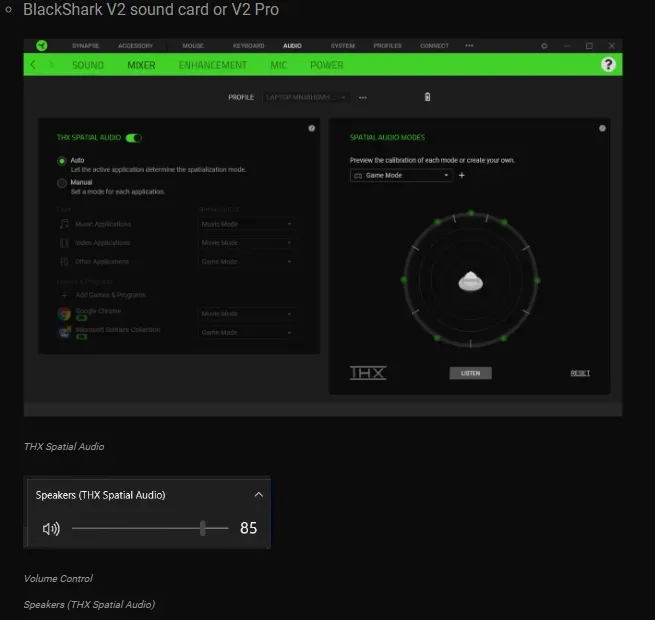Click the Add Games & Programs plus
This screenshot has width=655, height=620.
tap(64, 295)
